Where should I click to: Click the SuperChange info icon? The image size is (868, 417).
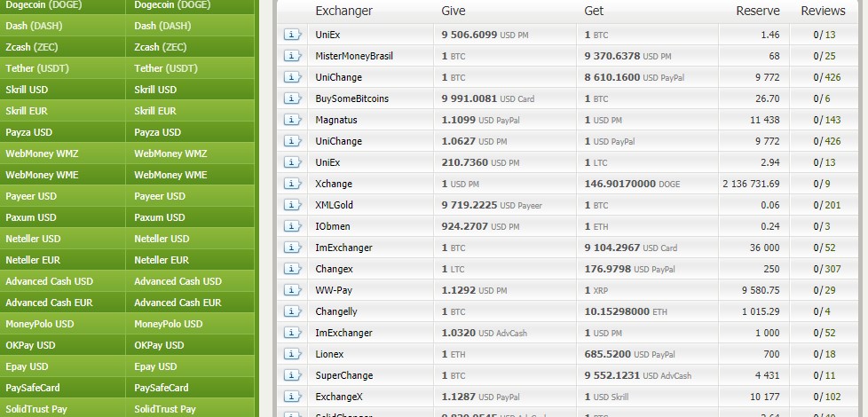click(292, 375)
